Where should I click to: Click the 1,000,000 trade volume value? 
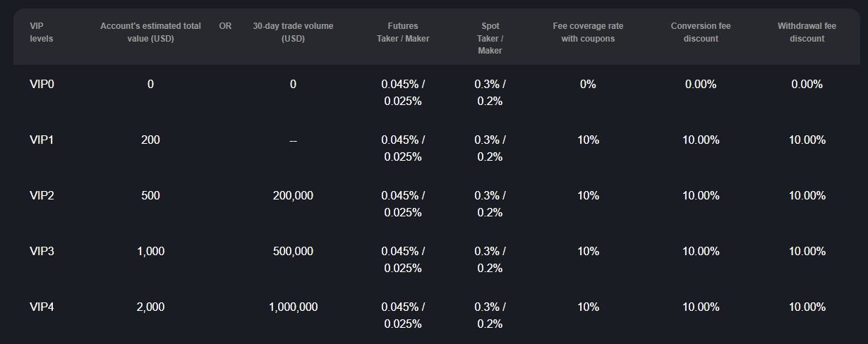click(293, 307)
